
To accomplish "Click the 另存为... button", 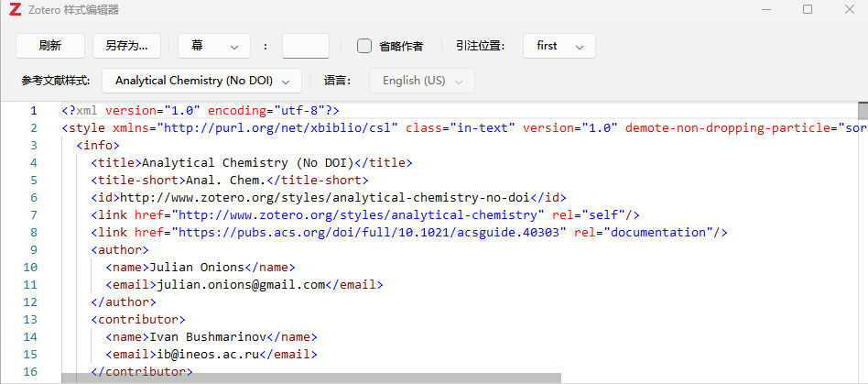I will (132, 46).
